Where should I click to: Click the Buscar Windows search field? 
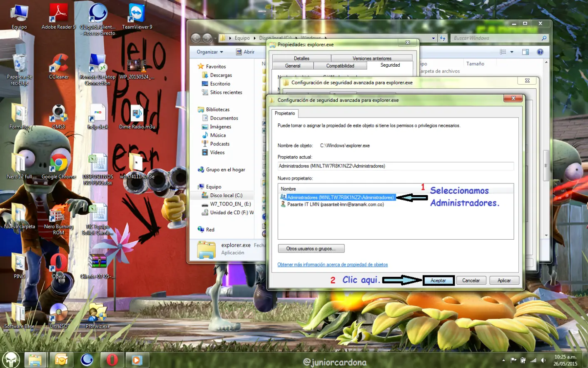pos(499,38)
